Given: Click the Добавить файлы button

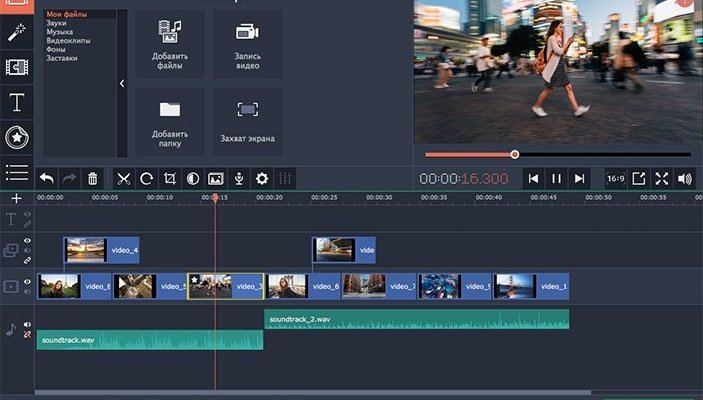Looking at the screenshot, I should tap(170, 45).
